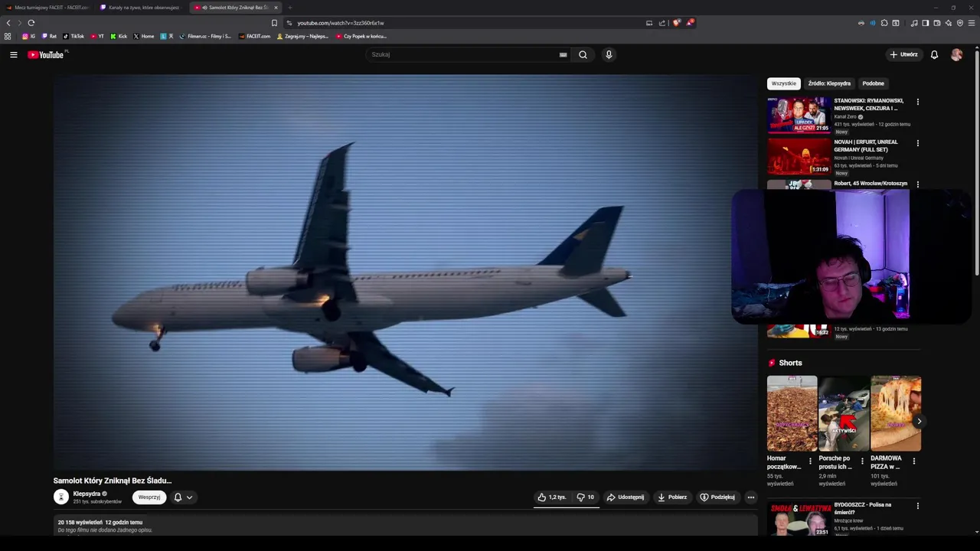Open the TikTok bookmark
This screenshot has width=980, height=551.
(73, 36)
